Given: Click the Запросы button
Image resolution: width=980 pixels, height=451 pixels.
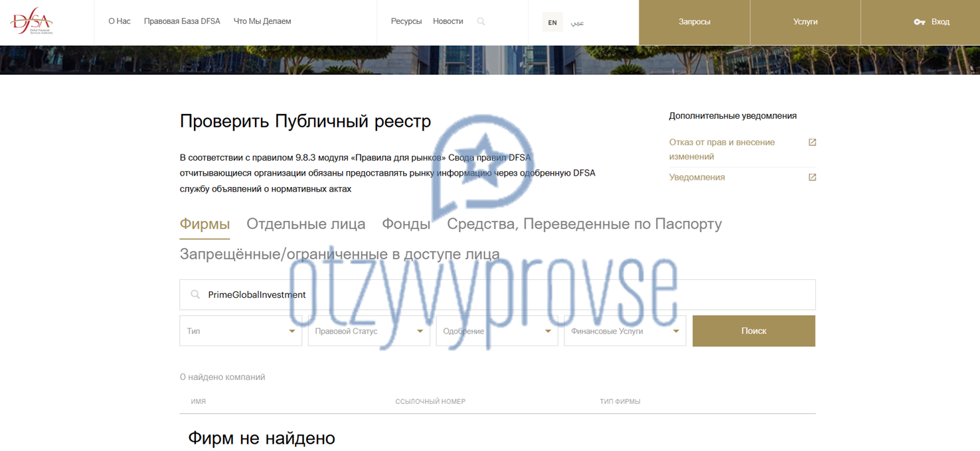Looking at the screenshot, I should 694,23.
